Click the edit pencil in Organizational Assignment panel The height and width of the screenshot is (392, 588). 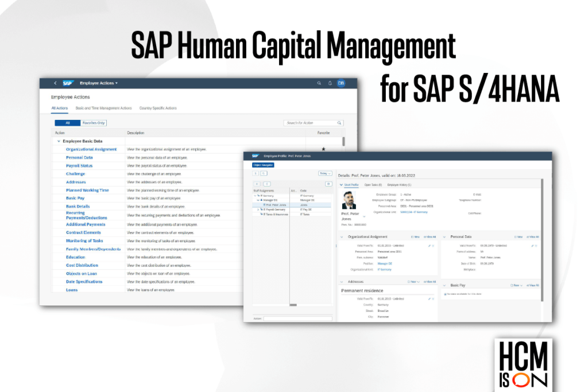pyautogui.click(x=430, y=245)
